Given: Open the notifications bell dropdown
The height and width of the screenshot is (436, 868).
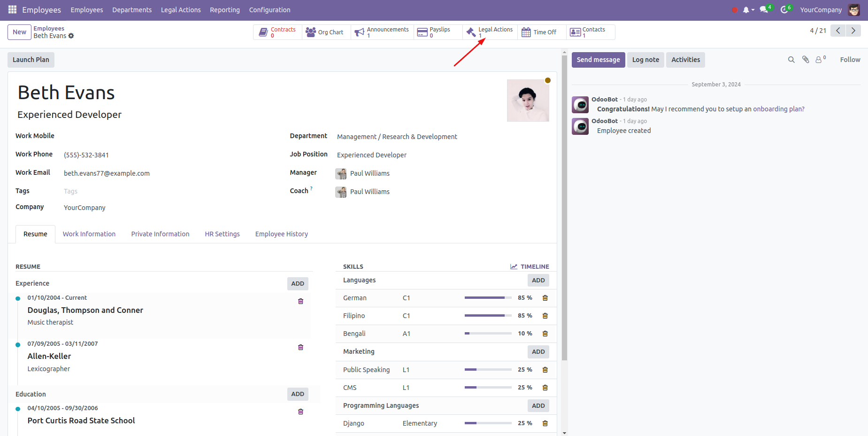Looking at the screenshot, I should coord(748,10).
